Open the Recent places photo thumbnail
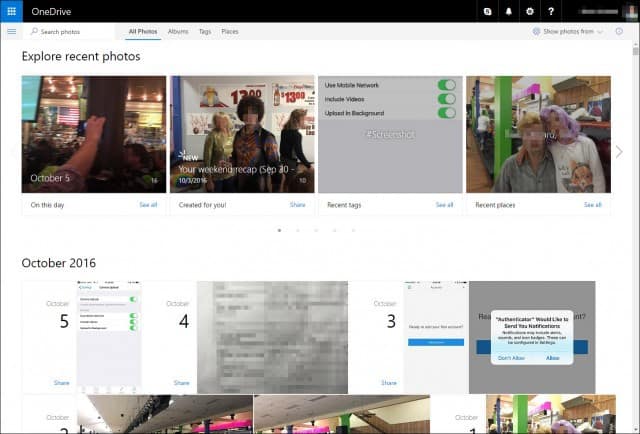640x434 pixels. pos(538,134)
